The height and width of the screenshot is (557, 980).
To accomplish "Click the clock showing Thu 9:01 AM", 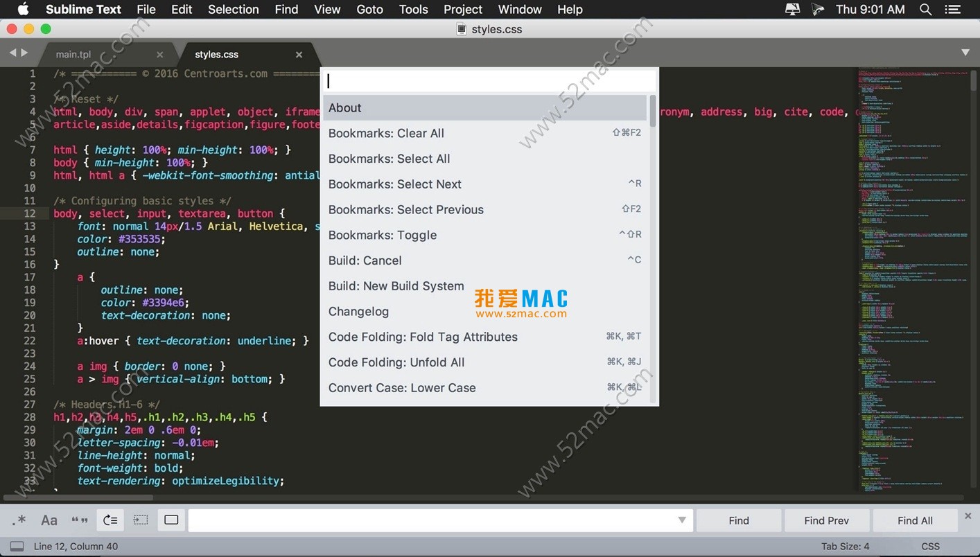I will pos(870,9).
